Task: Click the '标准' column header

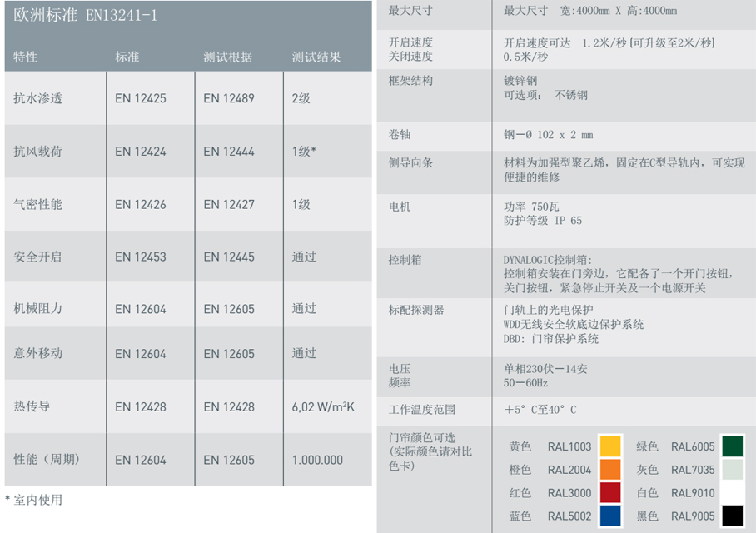Action: coord(127,57)
